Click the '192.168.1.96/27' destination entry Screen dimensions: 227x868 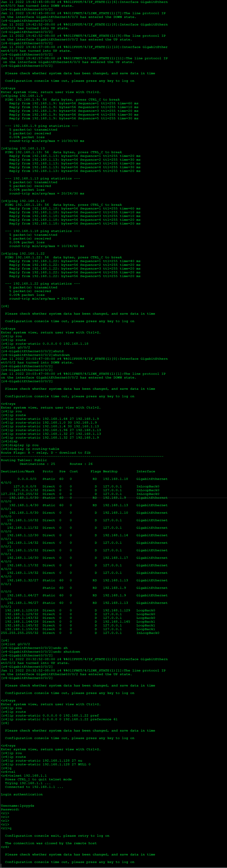23,603
